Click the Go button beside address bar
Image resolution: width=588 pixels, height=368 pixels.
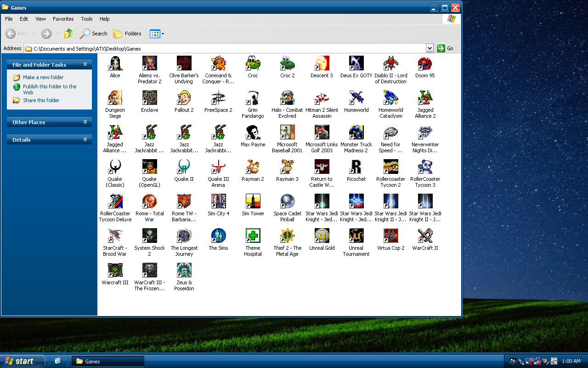(446, 48)
